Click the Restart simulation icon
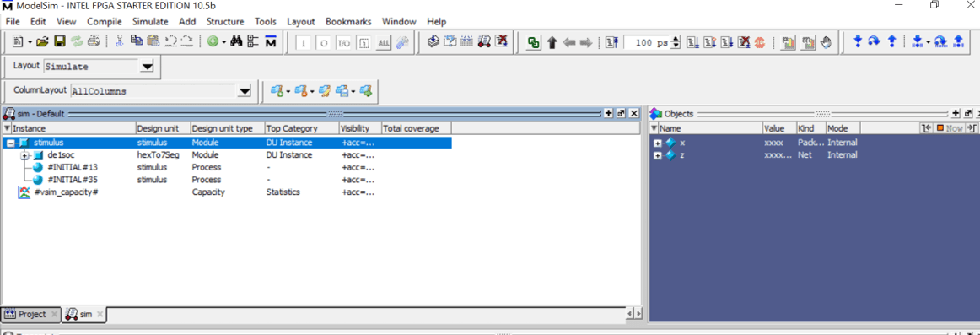980x335 pixels. coord(612,42)
